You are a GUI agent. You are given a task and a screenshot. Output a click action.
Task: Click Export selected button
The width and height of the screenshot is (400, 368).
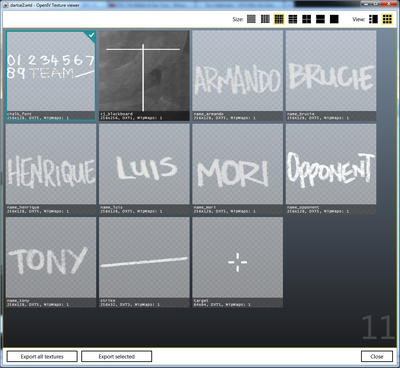point(117,356)
